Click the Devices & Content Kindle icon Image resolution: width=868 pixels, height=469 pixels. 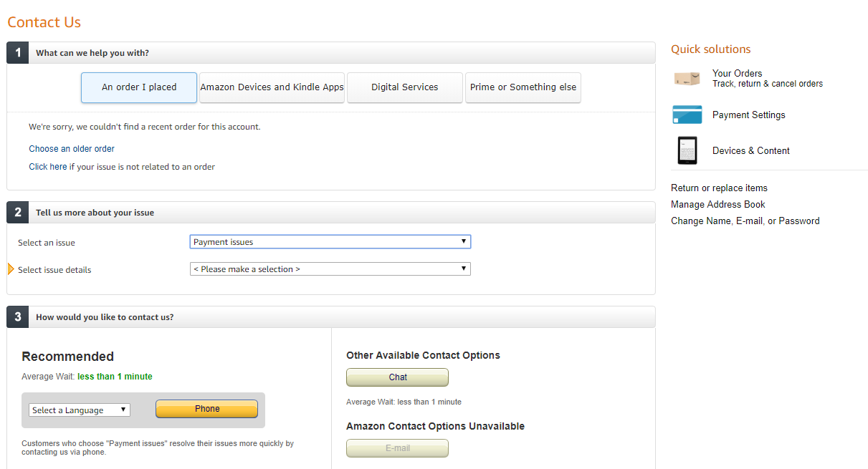[687, 150]
